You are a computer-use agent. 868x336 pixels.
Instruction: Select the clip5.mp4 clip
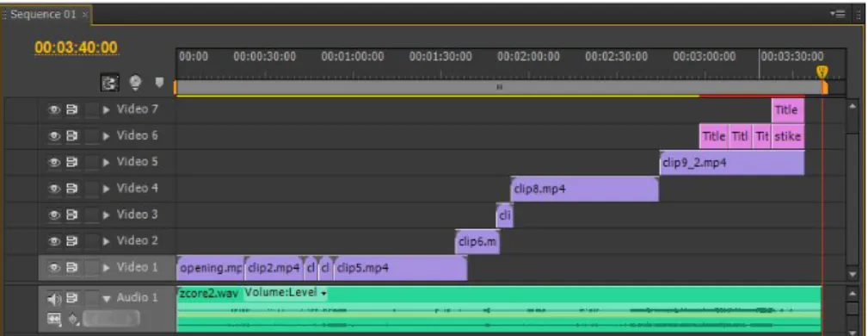[401, 268]
